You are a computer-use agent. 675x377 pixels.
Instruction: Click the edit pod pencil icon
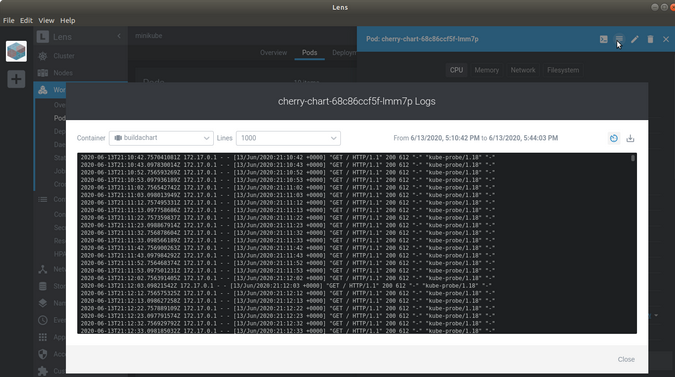coord(635,39)
